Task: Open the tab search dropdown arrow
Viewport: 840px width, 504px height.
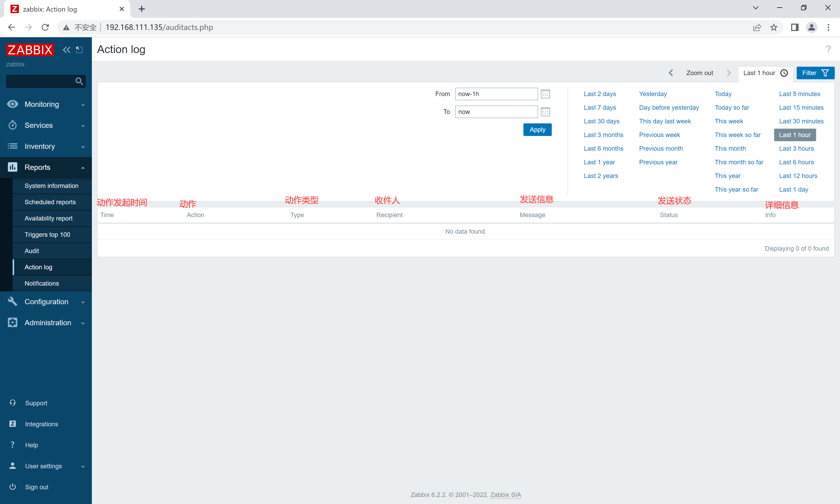Action: tap(755, 8)
